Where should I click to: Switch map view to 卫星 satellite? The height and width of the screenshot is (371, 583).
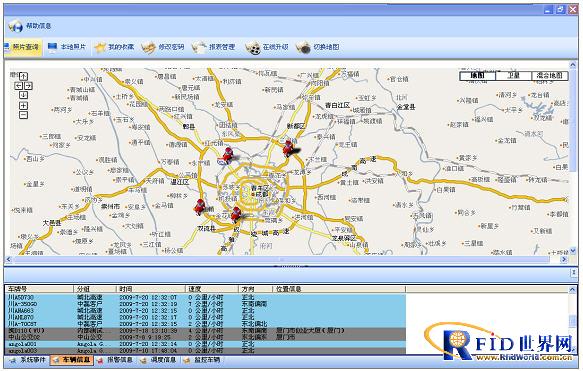513,76
